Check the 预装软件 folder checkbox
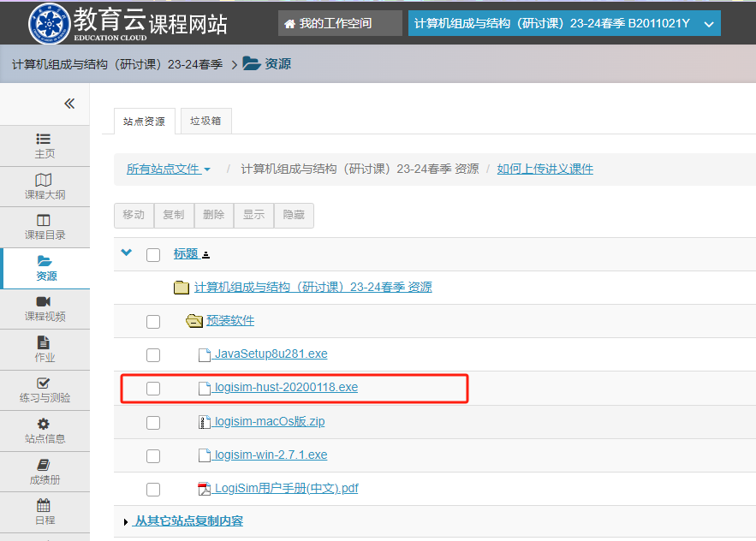Viewport: 756px width, 541px height. click(153, 322)
